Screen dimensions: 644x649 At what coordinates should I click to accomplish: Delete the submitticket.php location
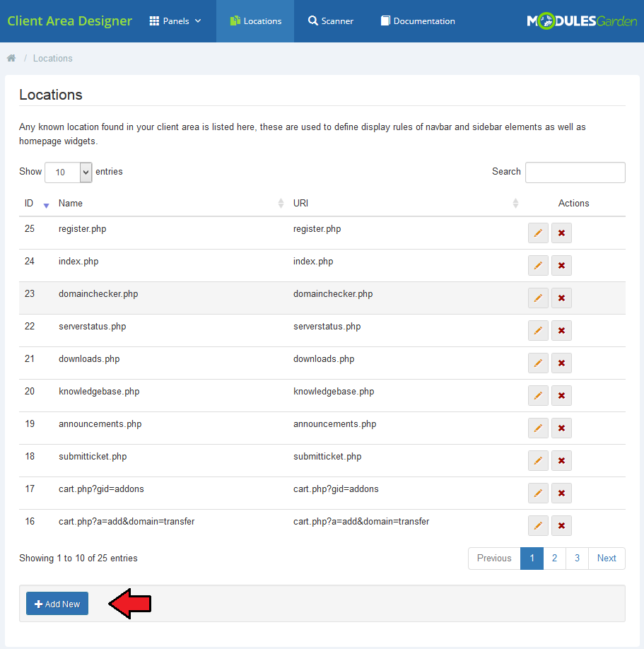[561, 461]
